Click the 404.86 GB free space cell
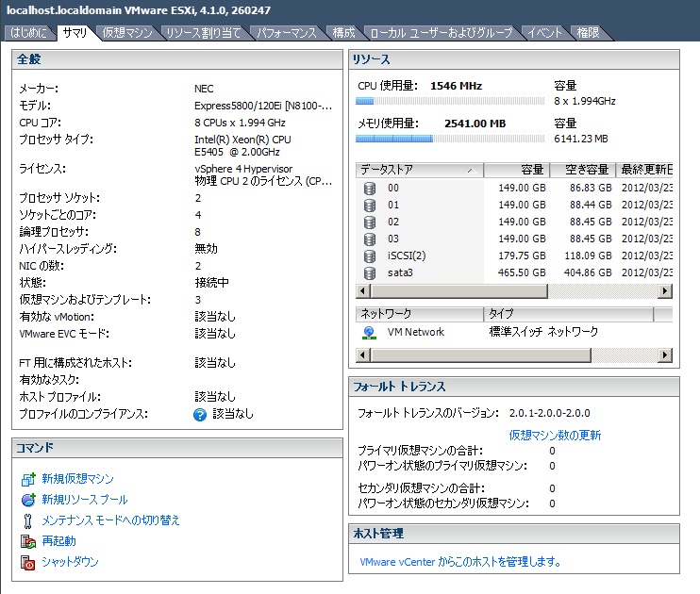Screen dimensions: 700x594 tap(588, 272)
